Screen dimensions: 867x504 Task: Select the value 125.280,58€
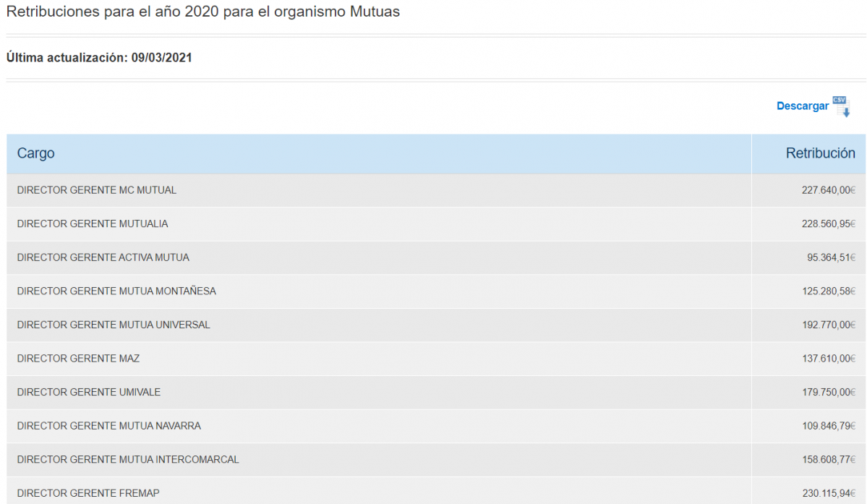pos(828,291)
